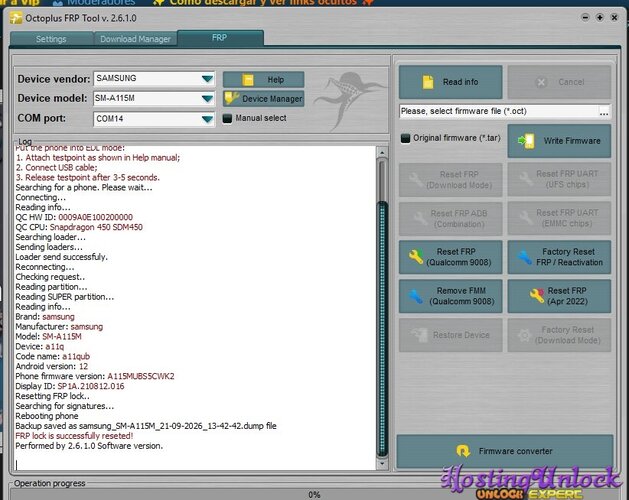629x500 pixels.
Task: Click the blue icon on Remove FMM (Qualcomm 9008)
Action: click(x=416, y=296)
